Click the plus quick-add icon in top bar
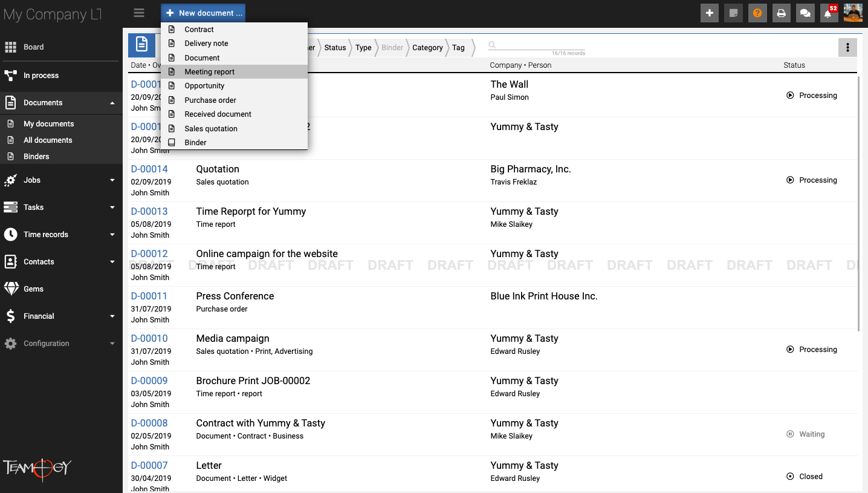The width and height of the screenshot is (868, 493). pos(710,13)
